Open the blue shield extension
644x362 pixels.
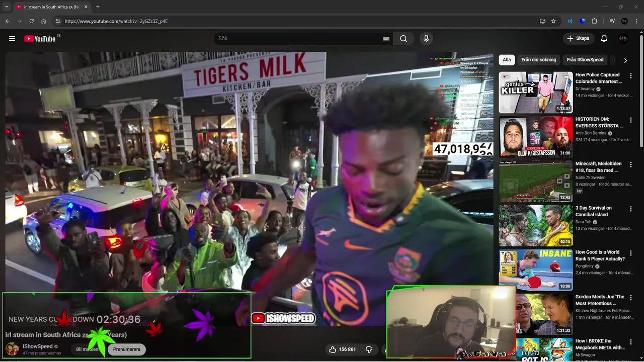[x=582, y=21]
